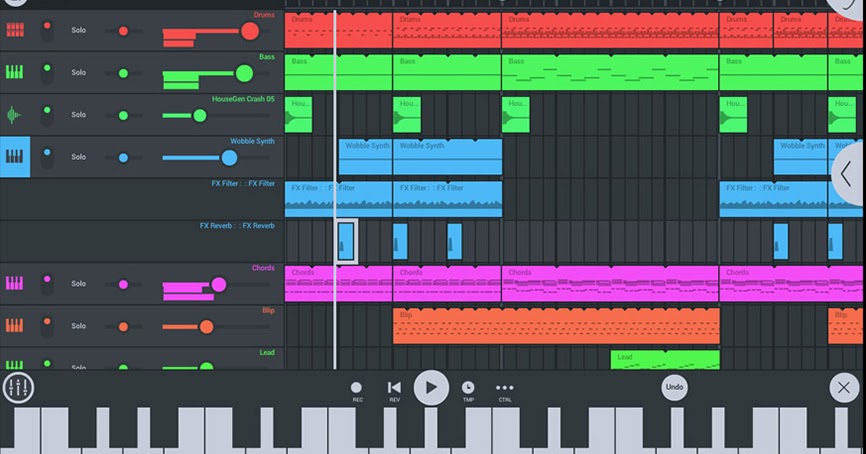
Task: Open the mixer sliders icon
Action: click(18, 388)
